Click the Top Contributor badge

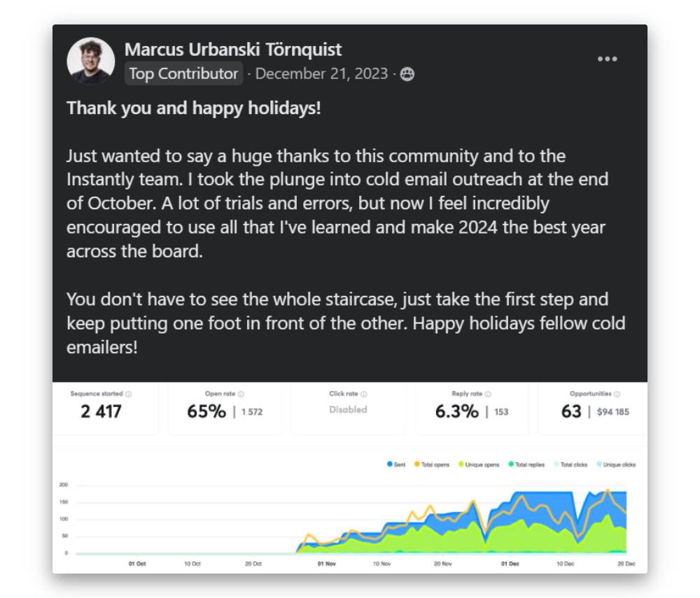[x=183, y=73]
